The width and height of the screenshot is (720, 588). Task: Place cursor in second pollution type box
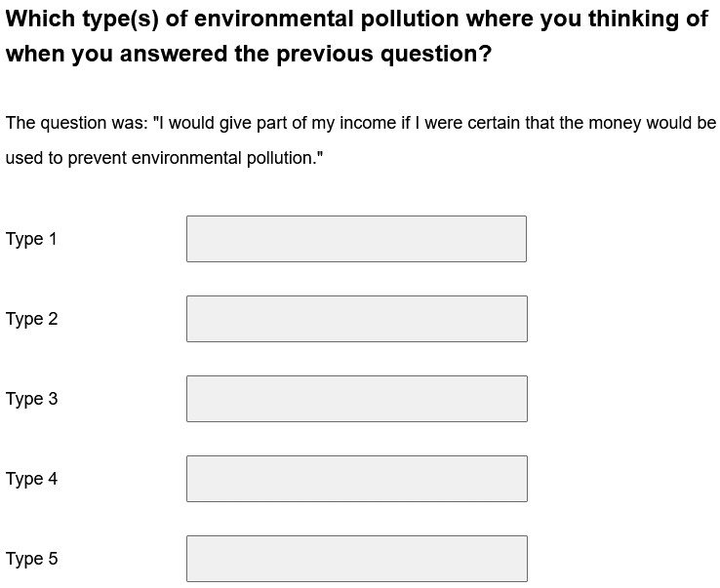coord(357,319)
